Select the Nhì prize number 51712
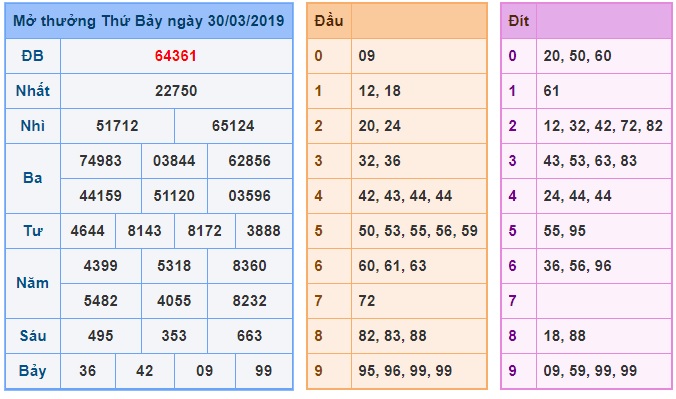This screenshot has width=676, height=399. 117,126
